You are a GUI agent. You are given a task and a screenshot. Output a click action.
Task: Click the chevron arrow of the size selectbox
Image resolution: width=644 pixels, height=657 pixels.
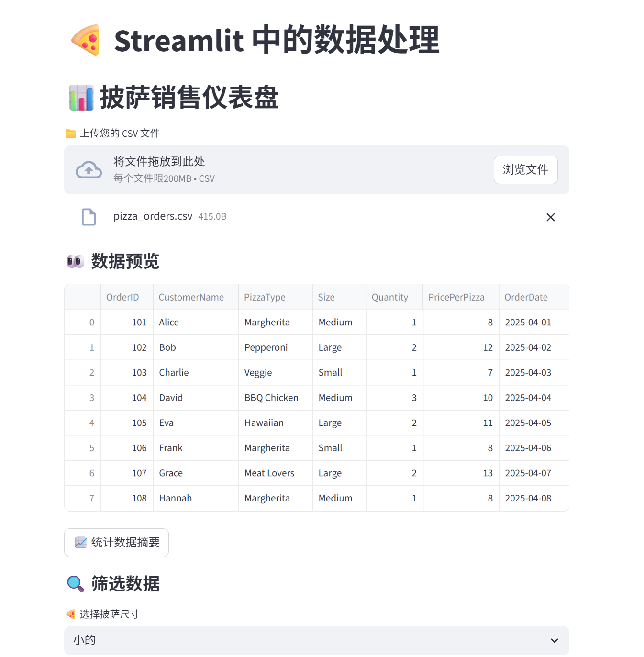coord(555,641)
